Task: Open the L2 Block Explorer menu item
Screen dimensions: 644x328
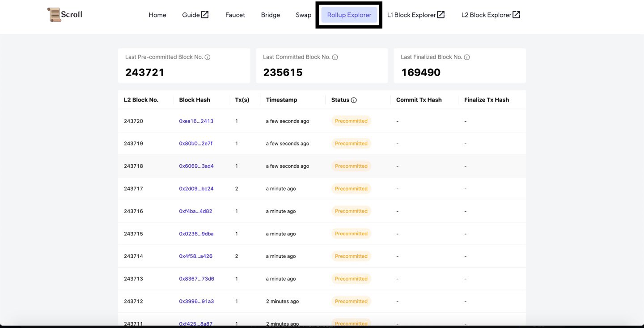Action: (x=491, y=15)
